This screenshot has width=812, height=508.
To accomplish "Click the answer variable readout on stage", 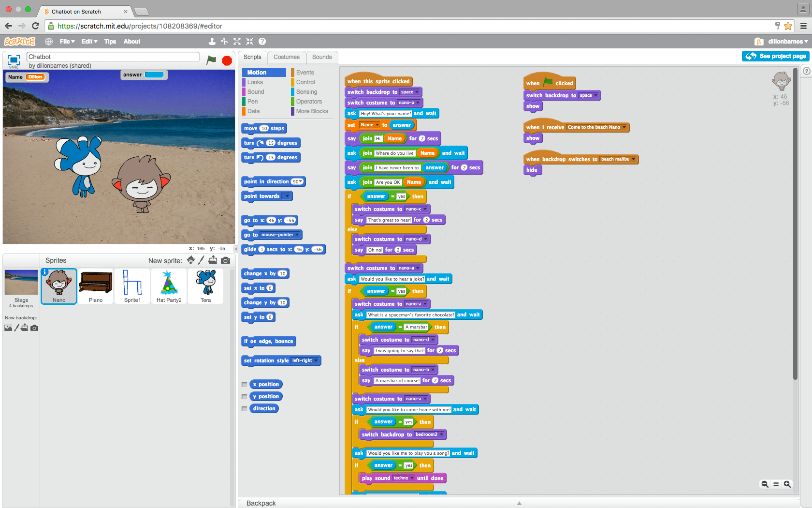I will pyautogui.click(x=144, y=75).
